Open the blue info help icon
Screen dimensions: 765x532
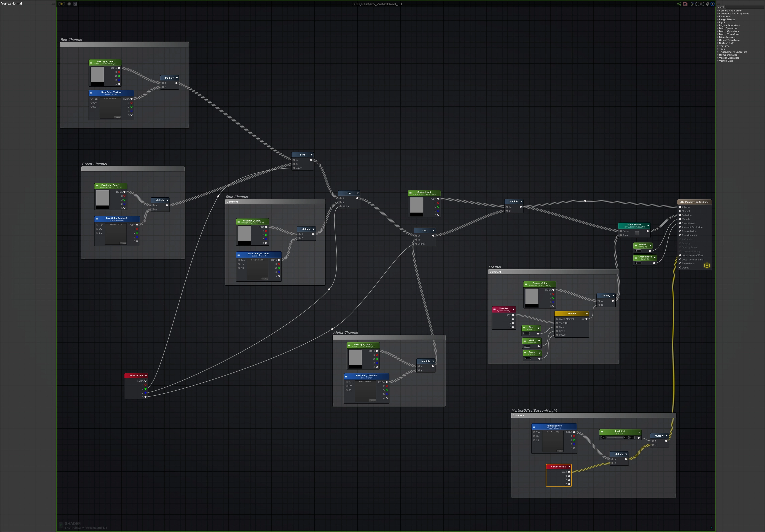(x=712, y=4)
